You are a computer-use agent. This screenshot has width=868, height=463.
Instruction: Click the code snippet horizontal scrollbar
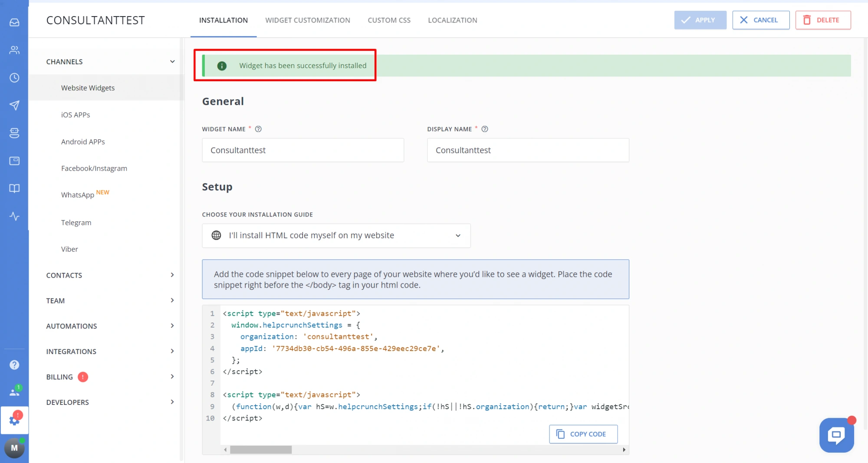[261, 450]
